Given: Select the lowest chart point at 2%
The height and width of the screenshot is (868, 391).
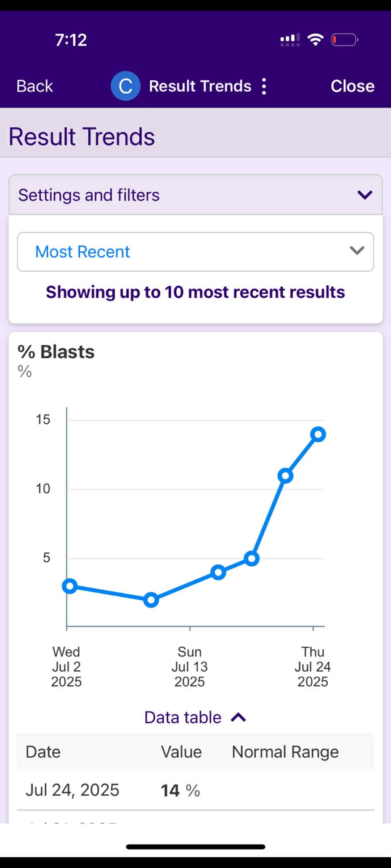Looking at the screenshot, I should (x=151, y=600).
